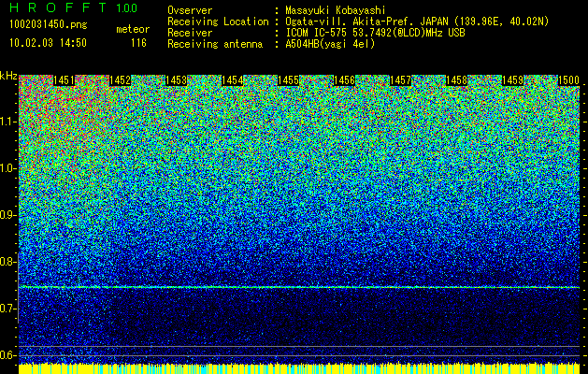Click the yellow signal level bar graph

(299, 368)
